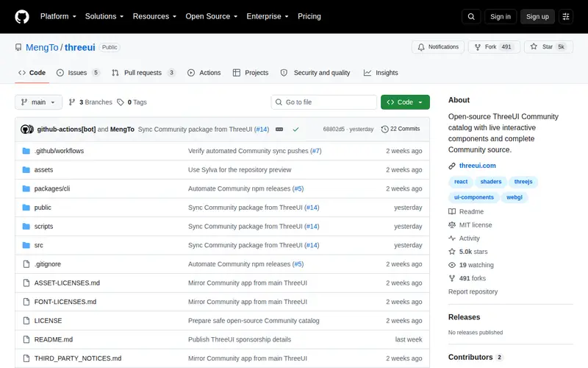The height and width of the screenshot is (368, 588).
Task: Open the packages/cli folder
Action: 52,188
